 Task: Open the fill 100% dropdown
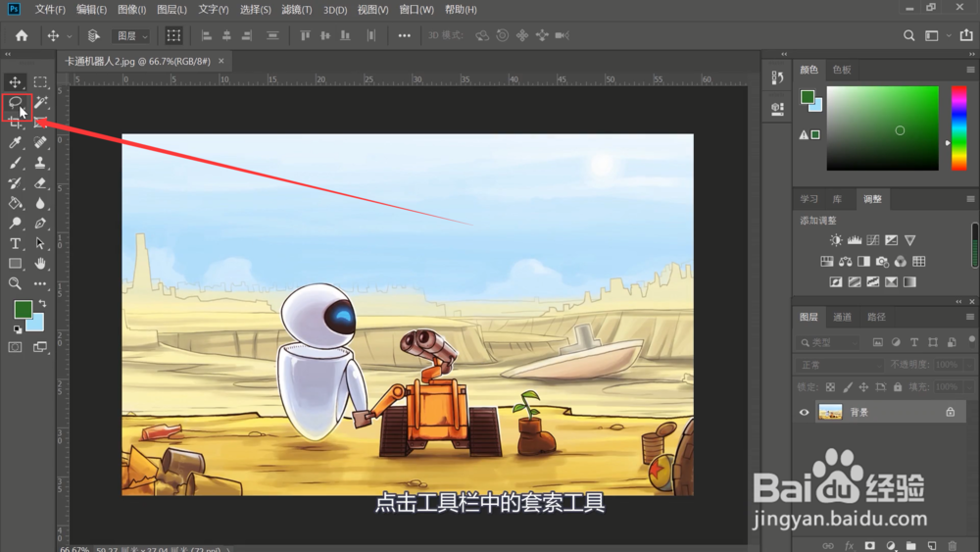(x=969, y=387)
